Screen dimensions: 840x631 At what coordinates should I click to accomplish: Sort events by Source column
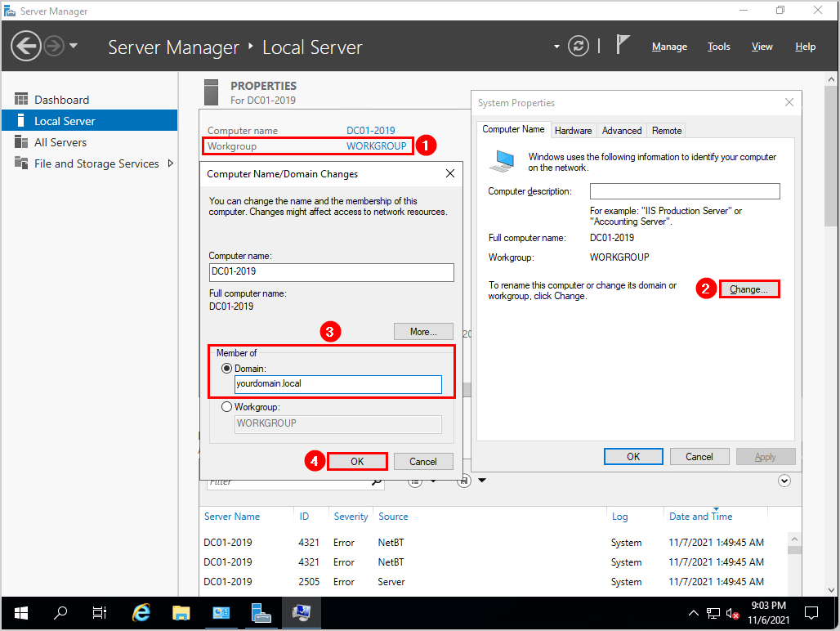pos(393,517)
